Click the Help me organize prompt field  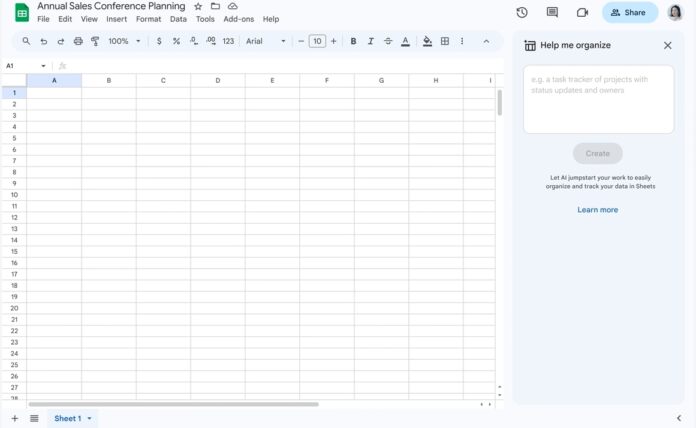pyautogui.click(x=598, y=99)
